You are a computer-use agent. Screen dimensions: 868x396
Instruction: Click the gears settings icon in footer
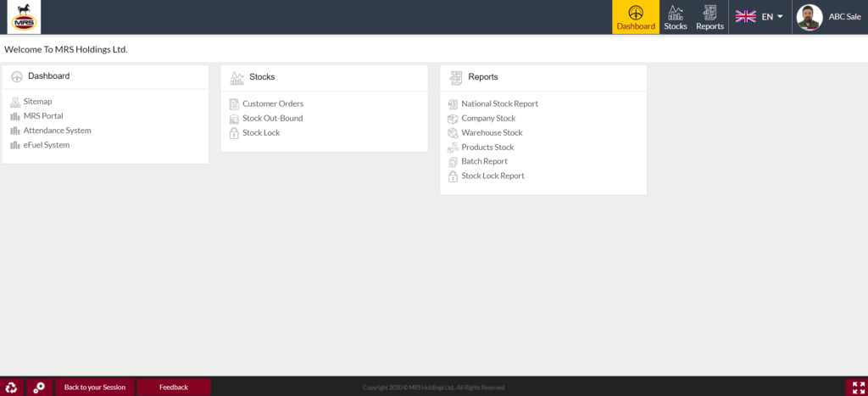pyautogui.click(x=39, y=388)
